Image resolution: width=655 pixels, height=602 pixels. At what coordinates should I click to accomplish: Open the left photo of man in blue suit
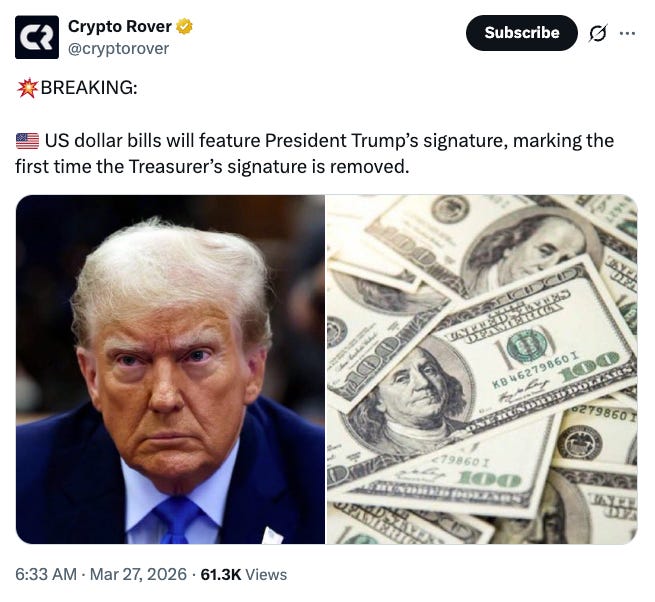tap(170, 369)
